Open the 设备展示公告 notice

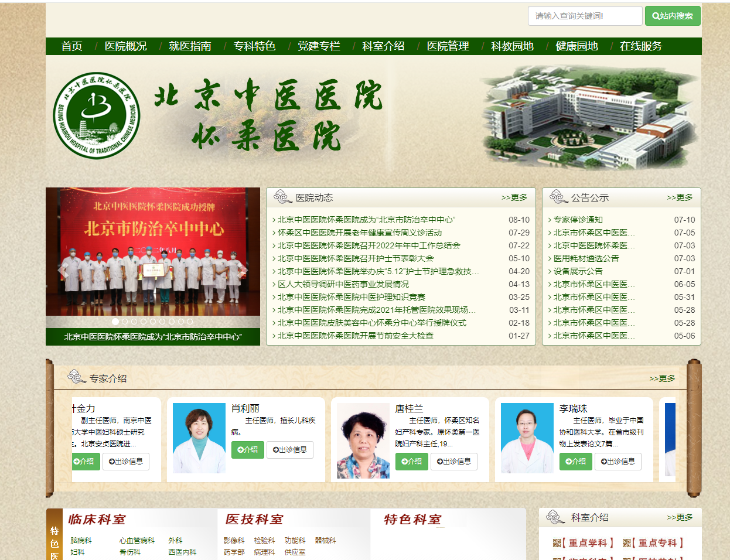[x=578, y=271]
